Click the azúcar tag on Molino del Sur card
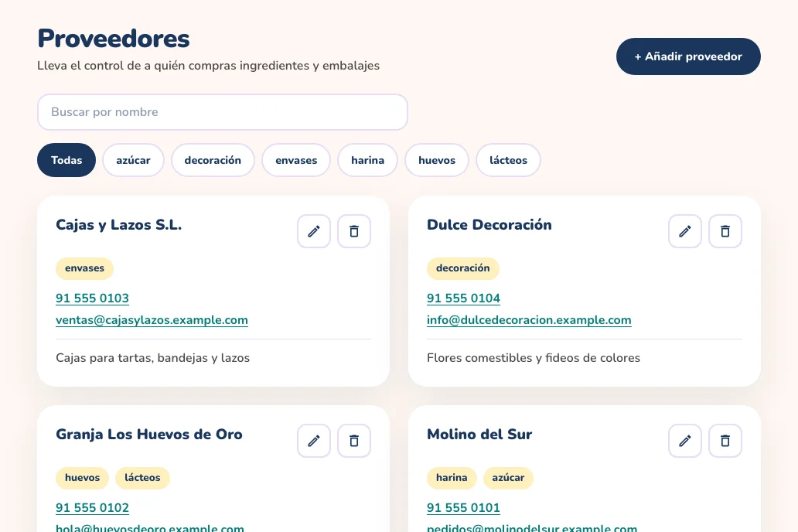The image size is (798, 532). click(508, 478)
